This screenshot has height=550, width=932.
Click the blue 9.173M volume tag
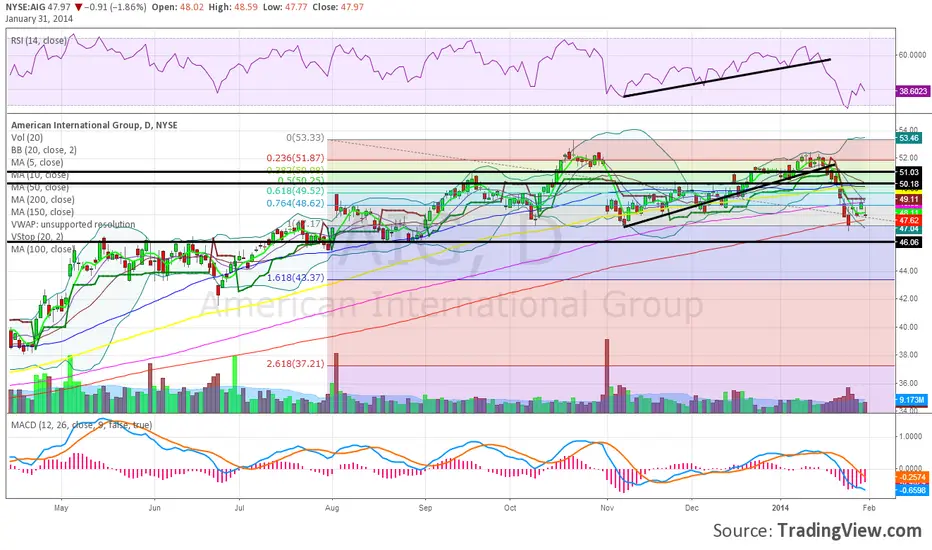(x=912, y=400)
